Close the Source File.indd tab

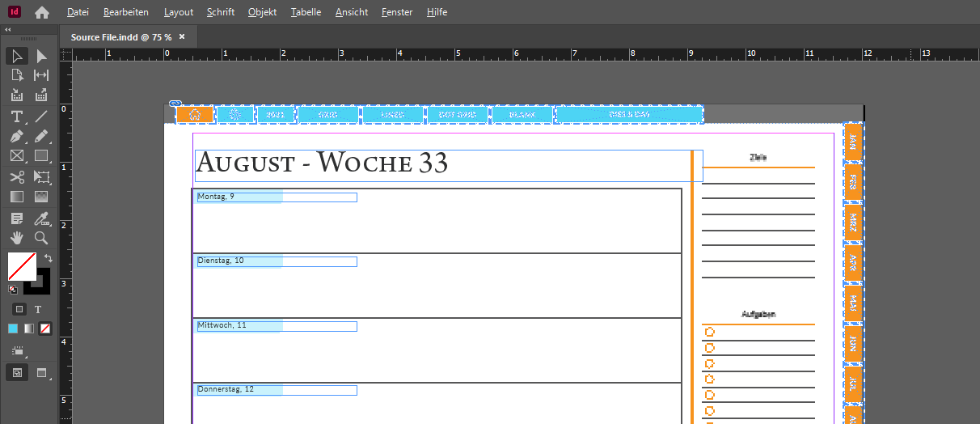[x=182, y=36]
